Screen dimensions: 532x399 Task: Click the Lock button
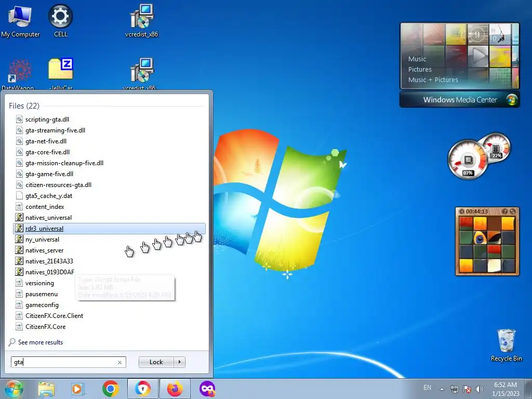point(156,362)
